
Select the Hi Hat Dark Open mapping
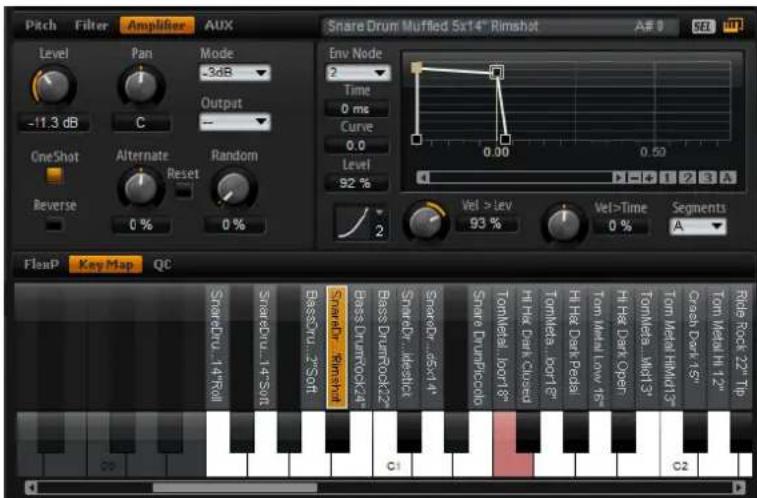621,347
